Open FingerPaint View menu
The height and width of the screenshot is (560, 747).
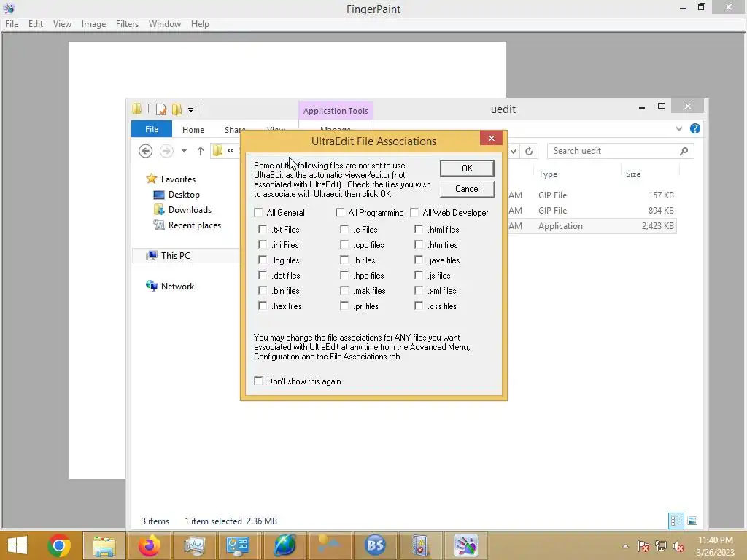pyautogui.click(x=62, y=24)
